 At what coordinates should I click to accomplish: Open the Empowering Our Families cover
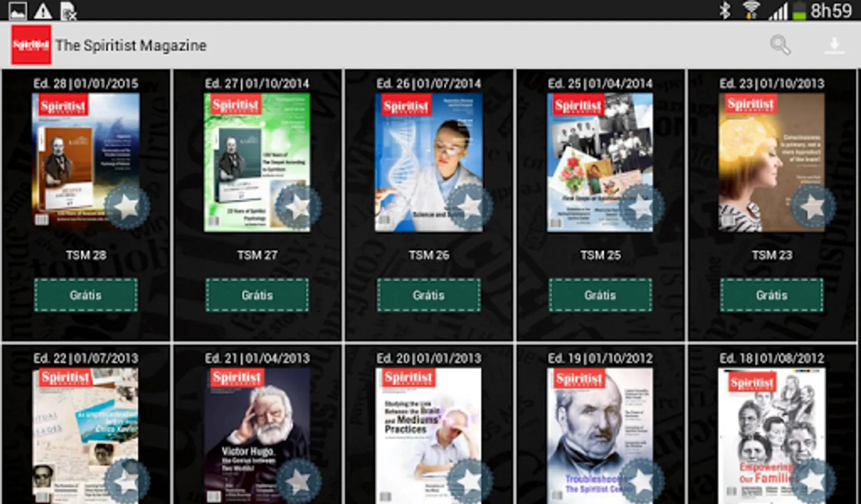tap(772, 436)
